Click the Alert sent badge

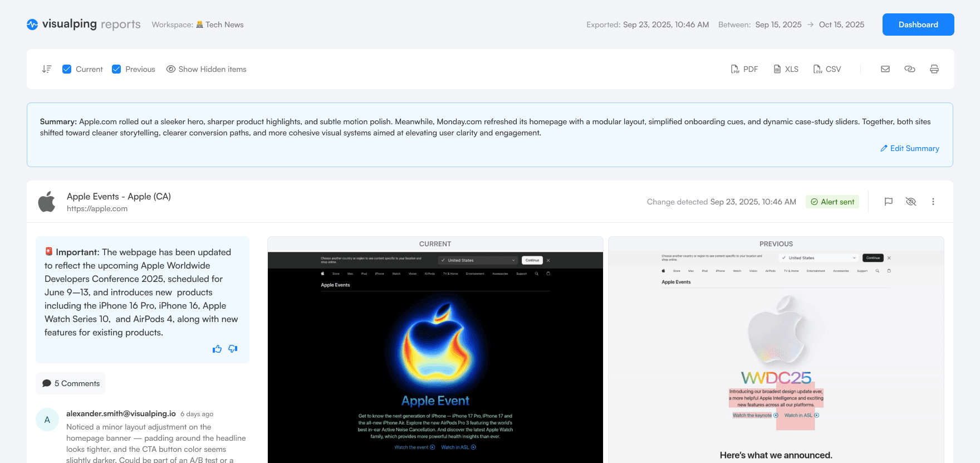(832, 202)
